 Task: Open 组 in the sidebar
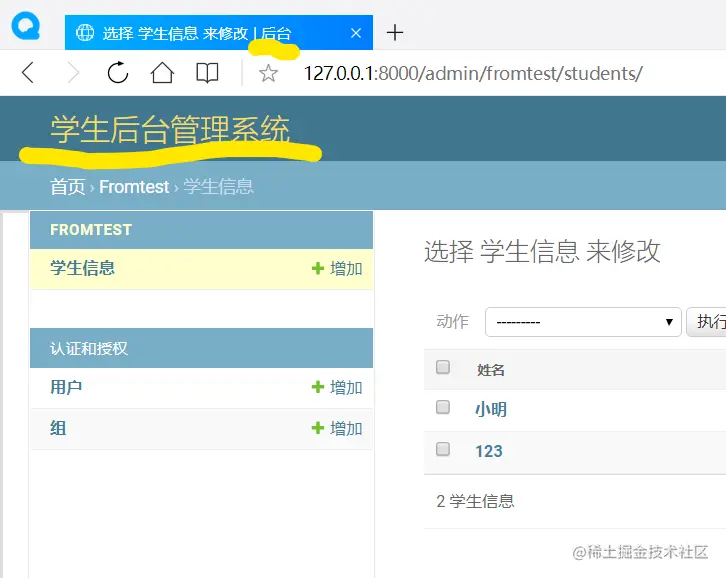click(x=58, y=428)
